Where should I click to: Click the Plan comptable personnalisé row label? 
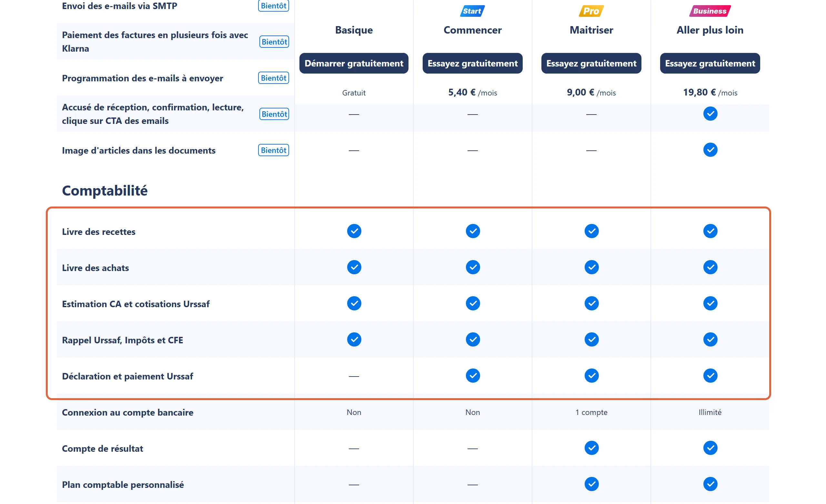(123, 485)
